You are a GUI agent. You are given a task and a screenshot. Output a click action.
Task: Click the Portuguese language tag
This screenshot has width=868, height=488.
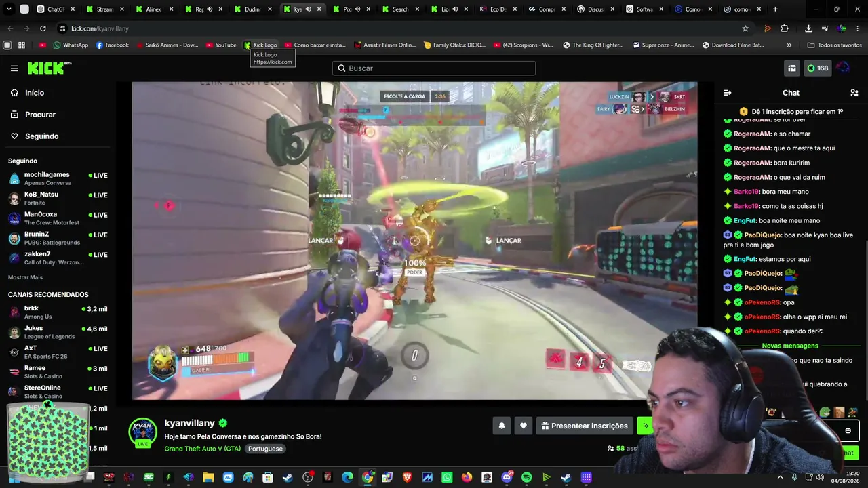pyautogui.click(x=265, y=449)
